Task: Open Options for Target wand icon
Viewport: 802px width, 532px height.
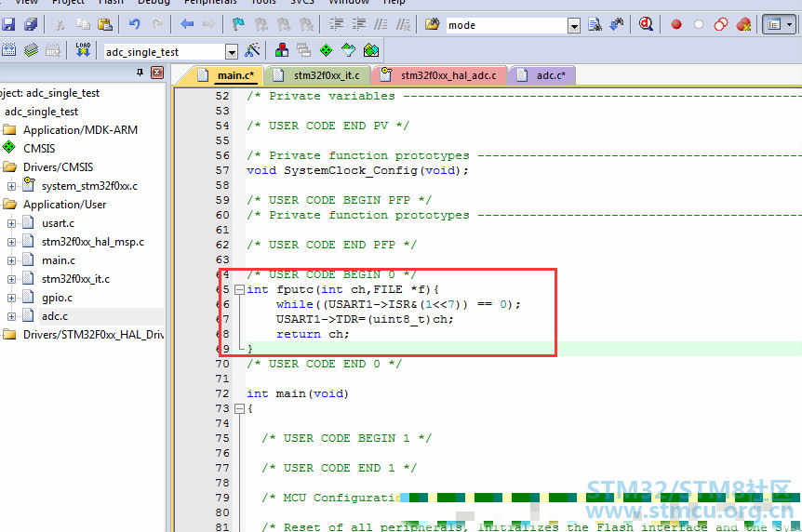Action: (x=252, y=50)
